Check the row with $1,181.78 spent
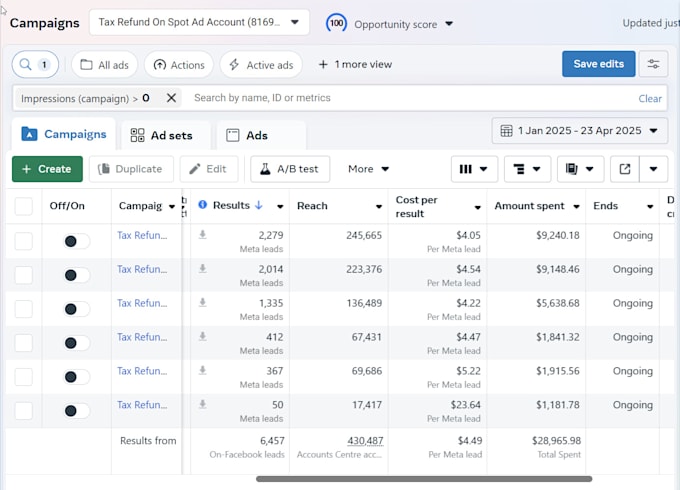Image resolution: width=680 pixels, height=490 pixels. 23,411
